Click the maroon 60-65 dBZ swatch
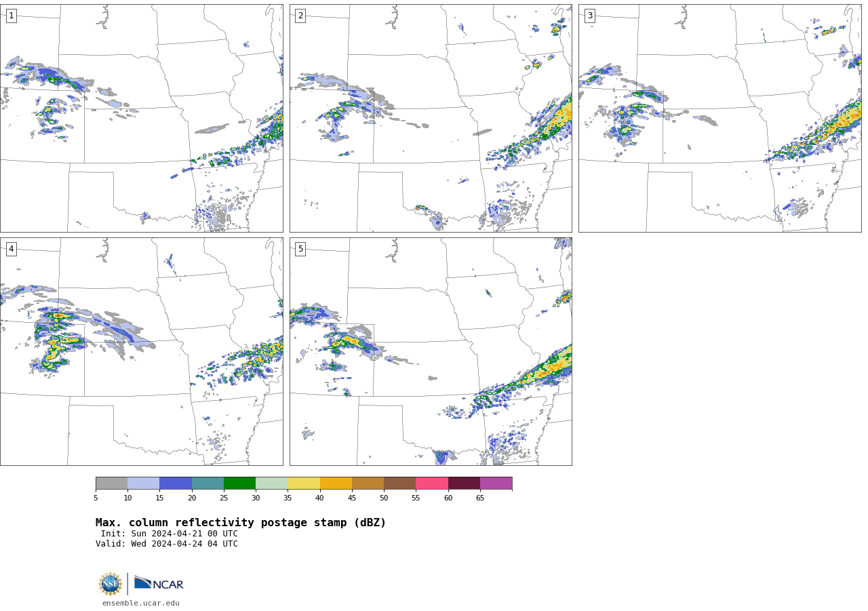 click(x=464, y=484)
